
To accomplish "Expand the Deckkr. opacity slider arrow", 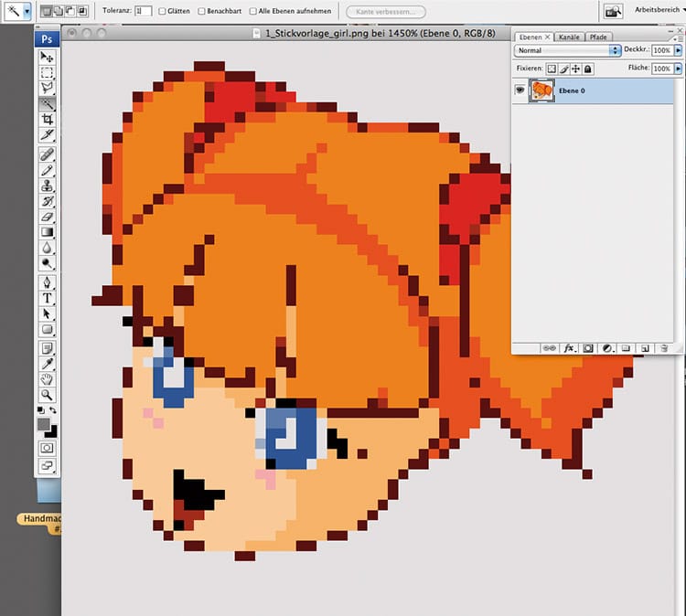I will (x=678, y=51).
